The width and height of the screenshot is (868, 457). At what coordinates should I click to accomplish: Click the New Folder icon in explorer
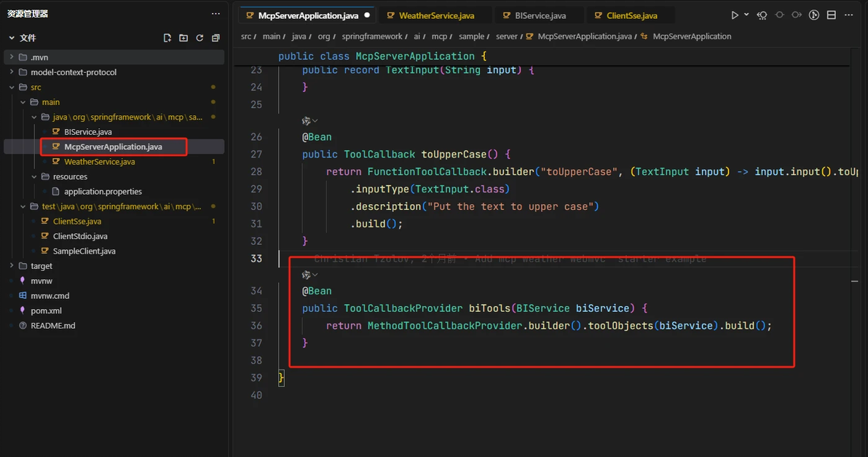point(184,38)
